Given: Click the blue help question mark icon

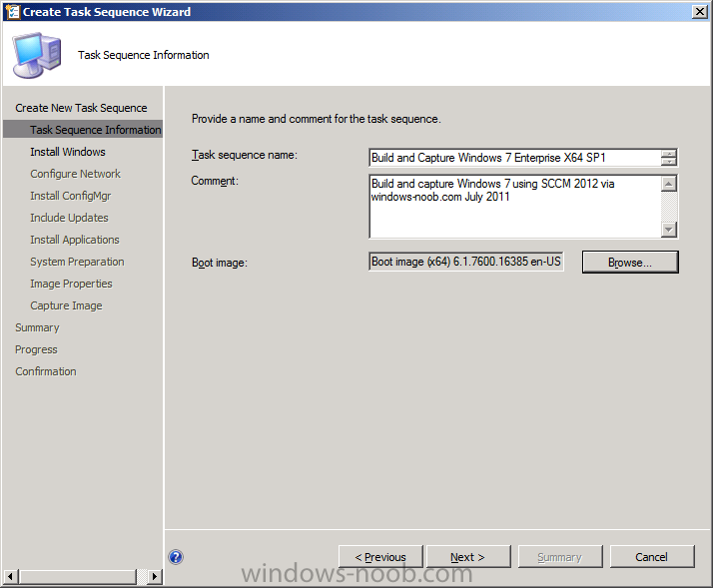Looking at the screenshot, I should pyautogui.click(x=176, y=557).
